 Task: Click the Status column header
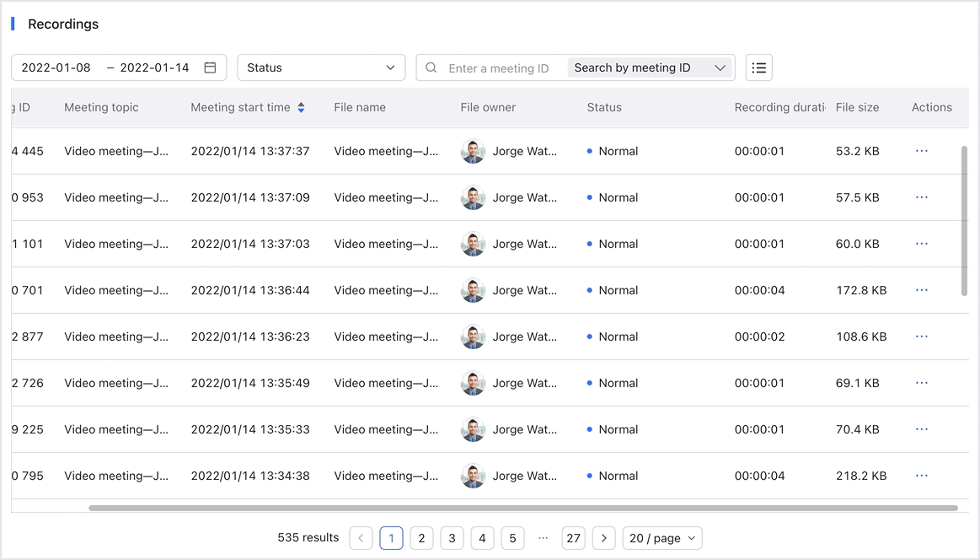click(x=604, y=108)
